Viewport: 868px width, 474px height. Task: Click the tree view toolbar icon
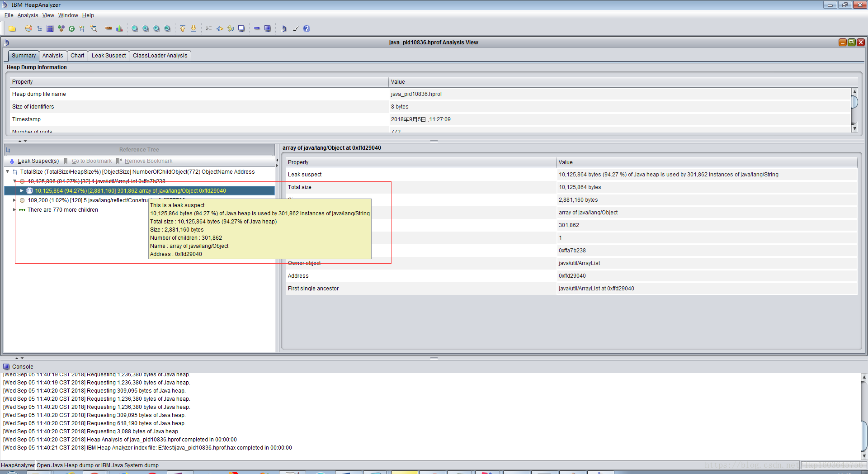click(39, 28)
